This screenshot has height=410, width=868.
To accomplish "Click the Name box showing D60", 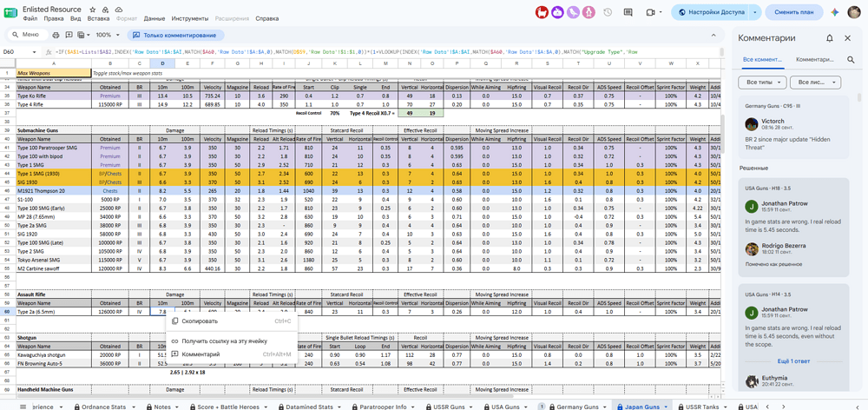I will (x=14, y=51).
